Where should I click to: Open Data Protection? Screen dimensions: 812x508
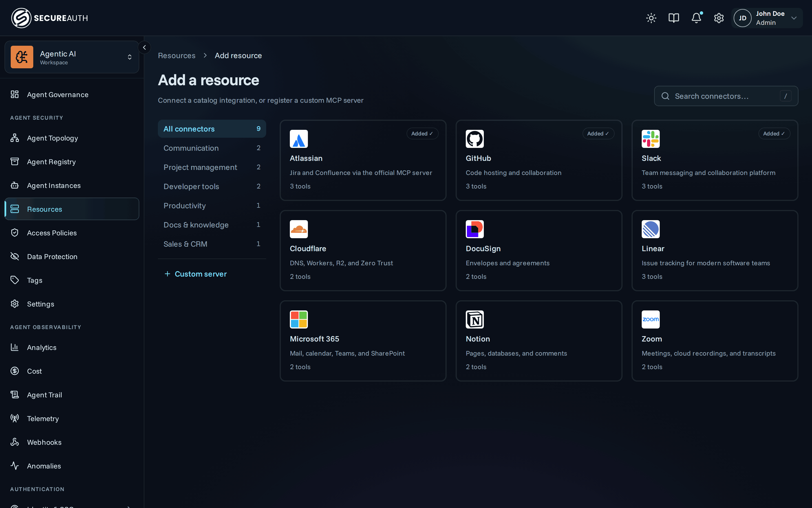click(72, 257)
